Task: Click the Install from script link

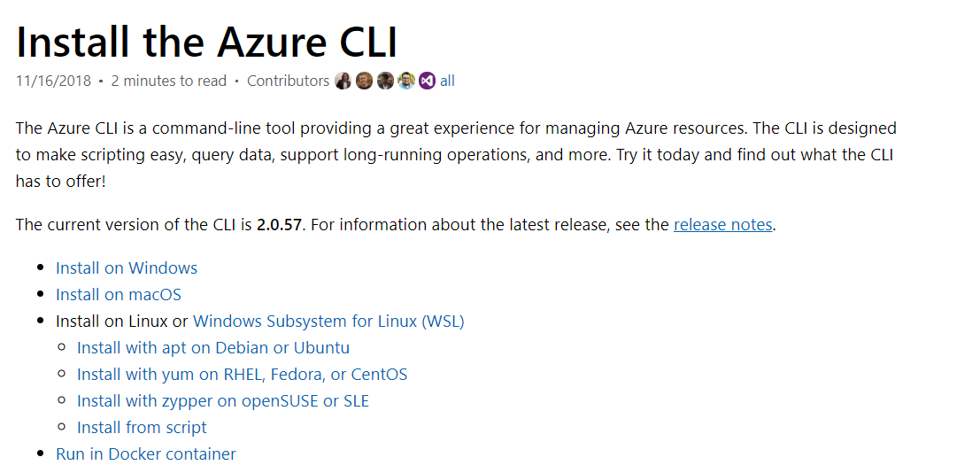Action: tap(142, 427)
